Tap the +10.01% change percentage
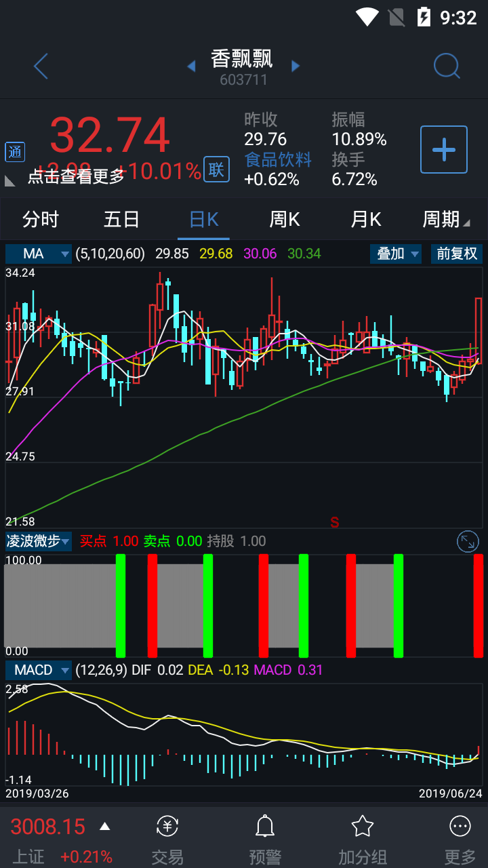 tap(161, 171)
